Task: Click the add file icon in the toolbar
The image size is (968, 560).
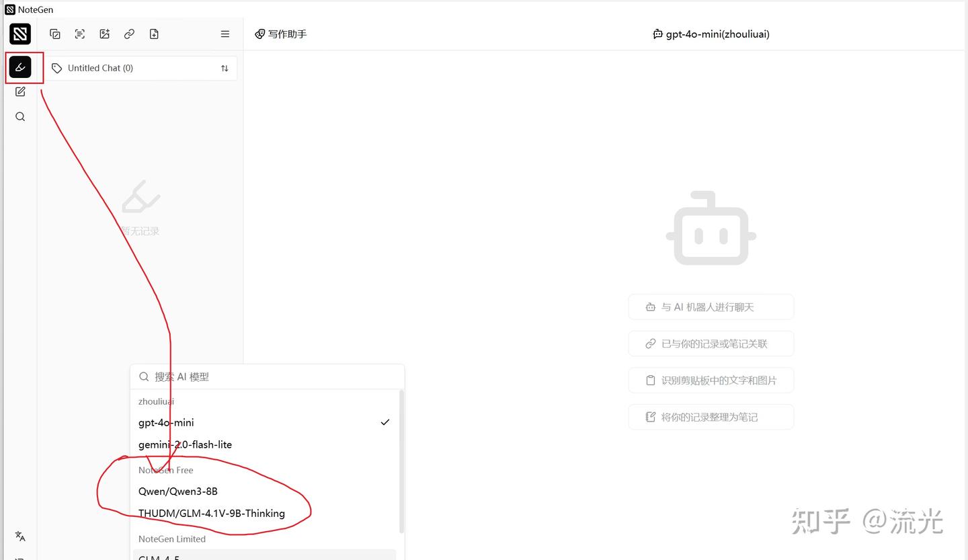Action: point(154,34)
